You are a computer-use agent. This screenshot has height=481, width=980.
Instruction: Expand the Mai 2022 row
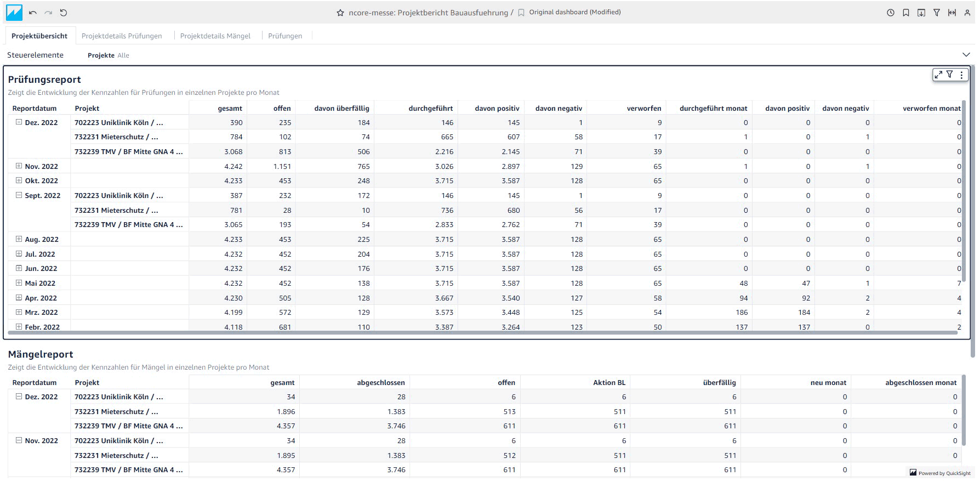point(19,283)
